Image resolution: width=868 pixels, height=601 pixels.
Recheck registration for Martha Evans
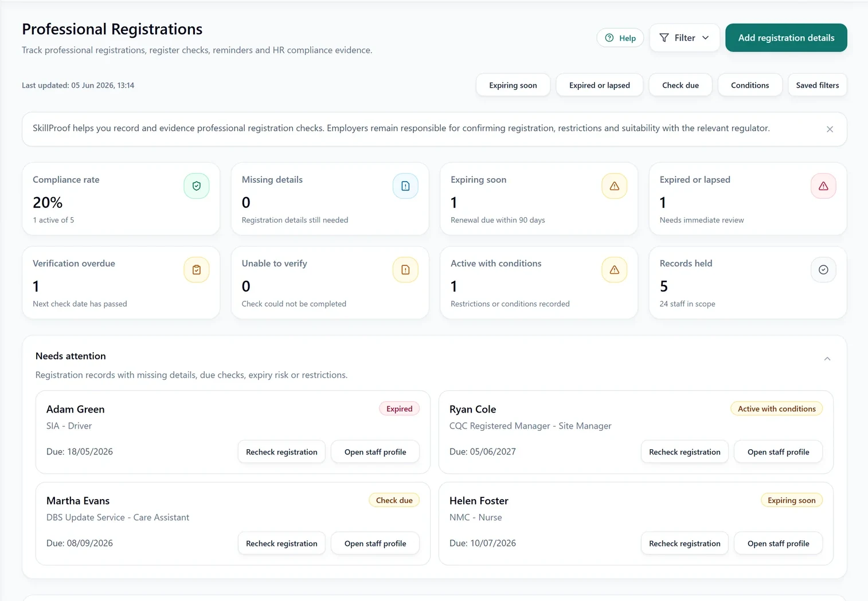281,544
